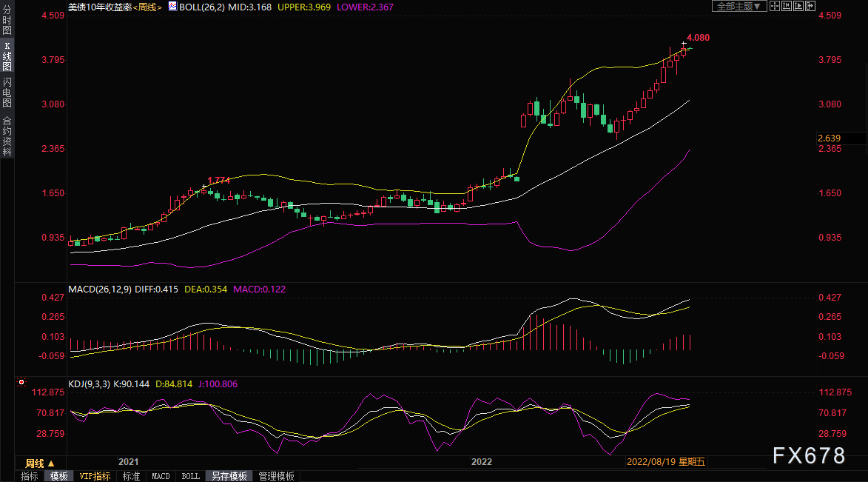Click the red dot icon beside KDJ panel

[x=21, y=382]
